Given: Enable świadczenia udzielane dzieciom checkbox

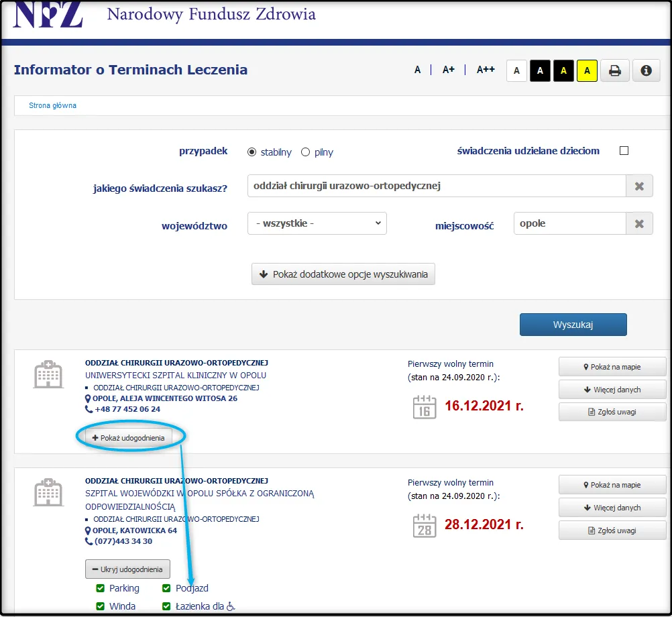Looking at the screenshot, I should point(624,151).
